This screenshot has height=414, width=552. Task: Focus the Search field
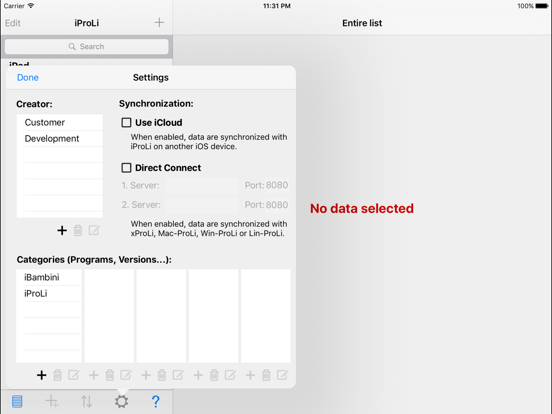click(x=87, y=46)
